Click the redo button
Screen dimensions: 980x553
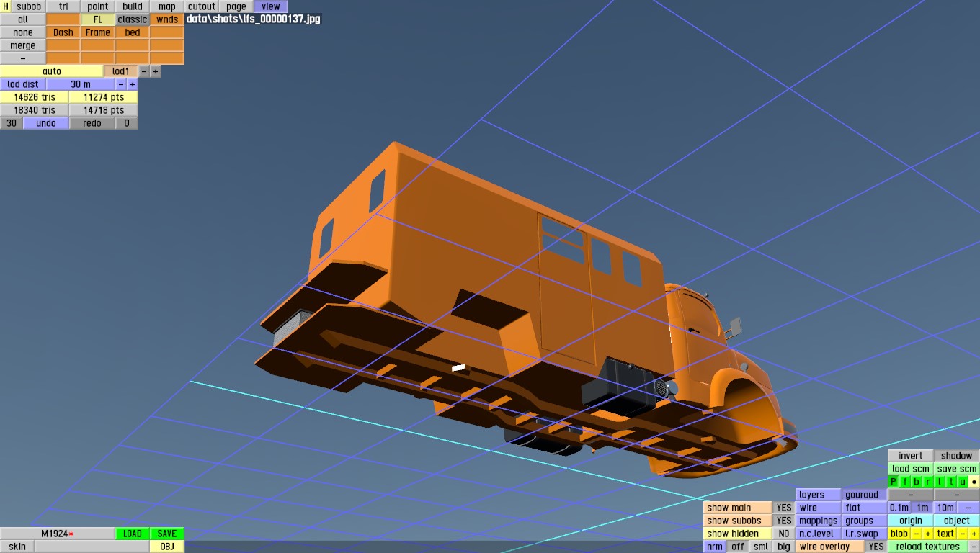coord(92,123)
